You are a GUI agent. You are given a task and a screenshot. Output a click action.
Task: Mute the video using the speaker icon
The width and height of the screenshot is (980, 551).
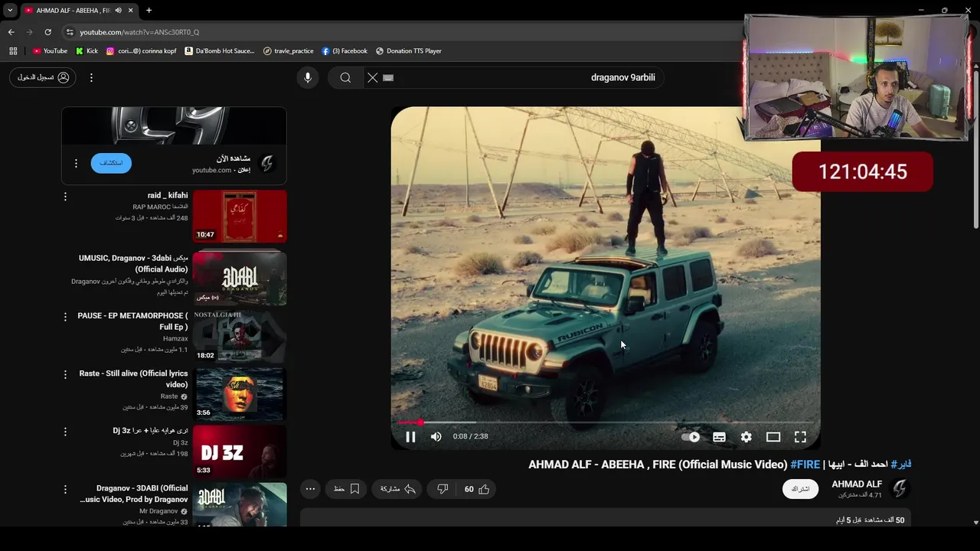pos(436,437)
